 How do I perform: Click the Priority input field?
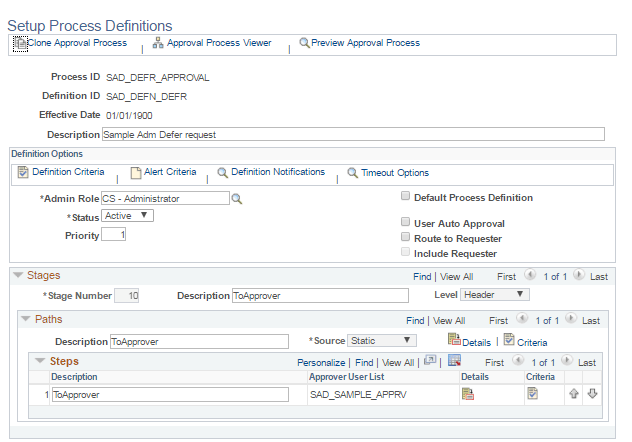pos(114,234)
